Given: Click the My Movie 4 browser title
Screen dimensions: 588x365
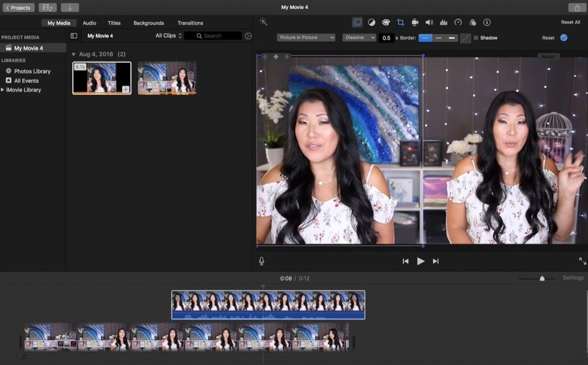Looking at the screenshot, I should 100,36.
